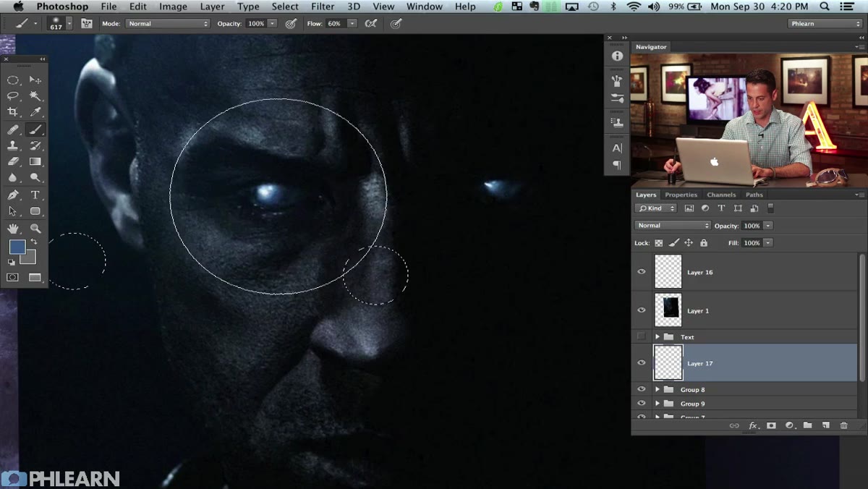Open the Image menu

click(x=173, y=7)
